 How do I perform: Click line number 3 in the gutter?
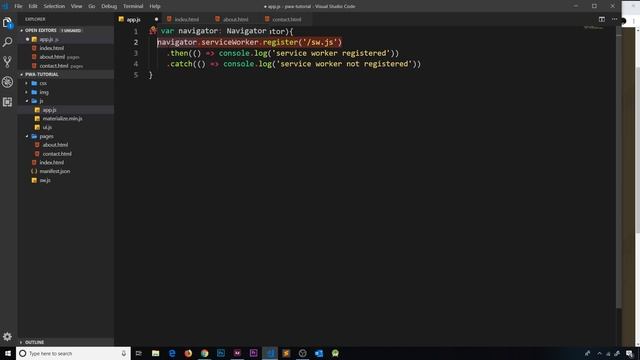pyautogui.click(x=136, y=53)
